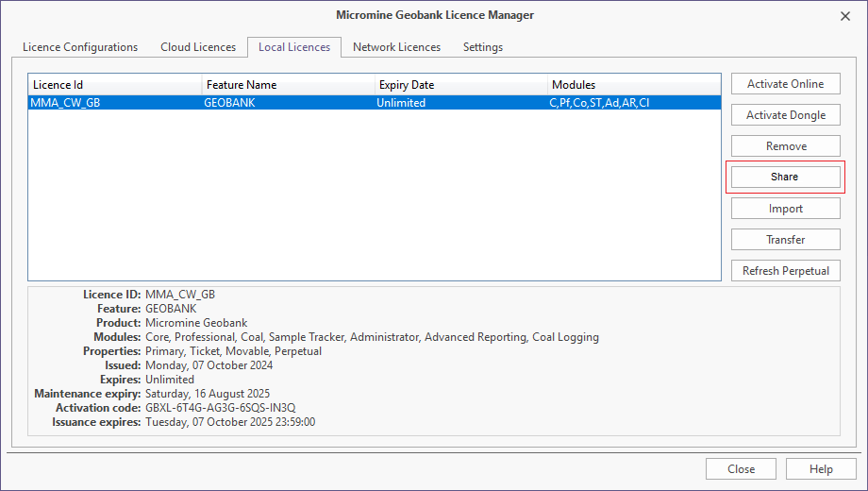This screenshot has height=491, width=868.
Task: Share the selected licence
Action: pyautogui.click(x=786, y=177)
